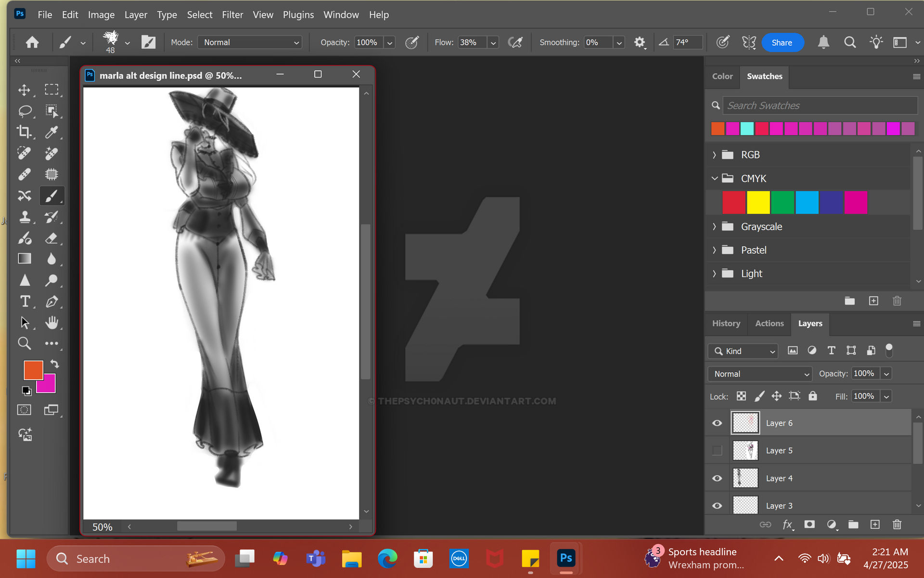Toggle lock transparent pixels
The width and height of the screenshot is (924, 578).
click(x=741, y=396)
